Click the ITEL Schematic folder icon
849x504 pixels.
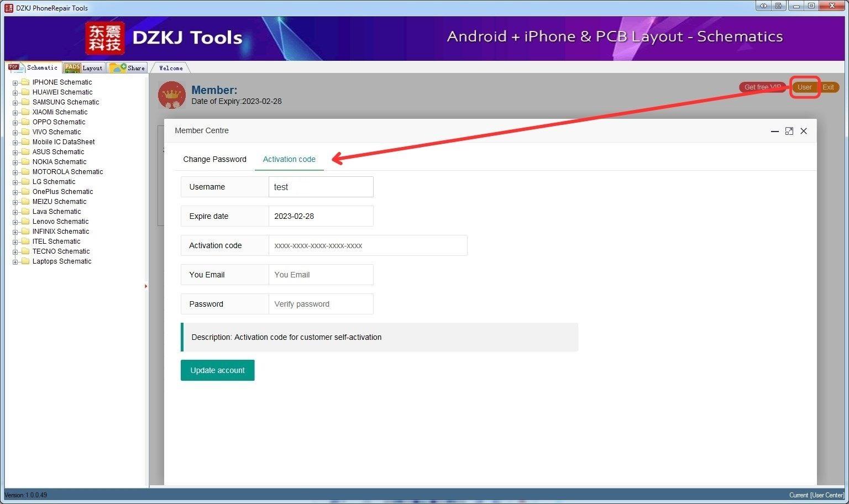pyautogui.click(x=25, y=242)
